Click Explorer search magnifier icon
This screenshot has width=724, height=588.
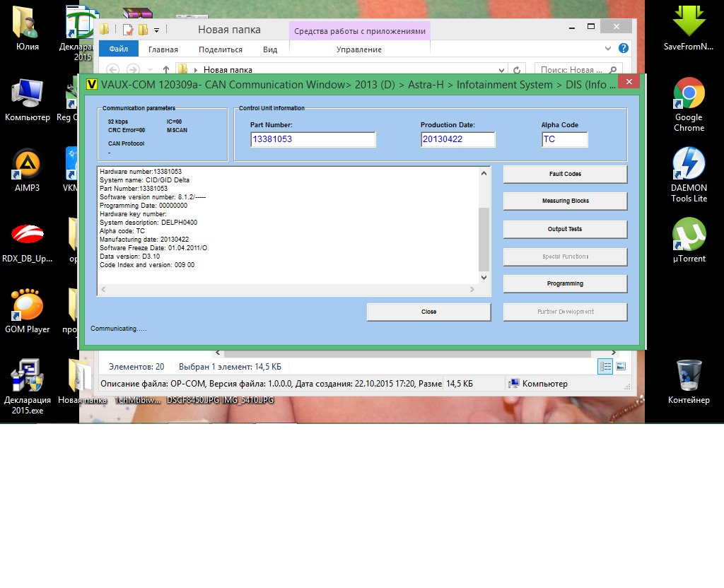pos(613,70)
